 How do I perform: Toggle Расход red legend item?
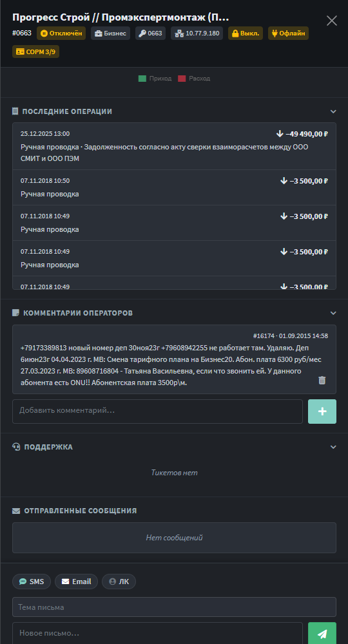pyautogui.click(x=194, y=79)
